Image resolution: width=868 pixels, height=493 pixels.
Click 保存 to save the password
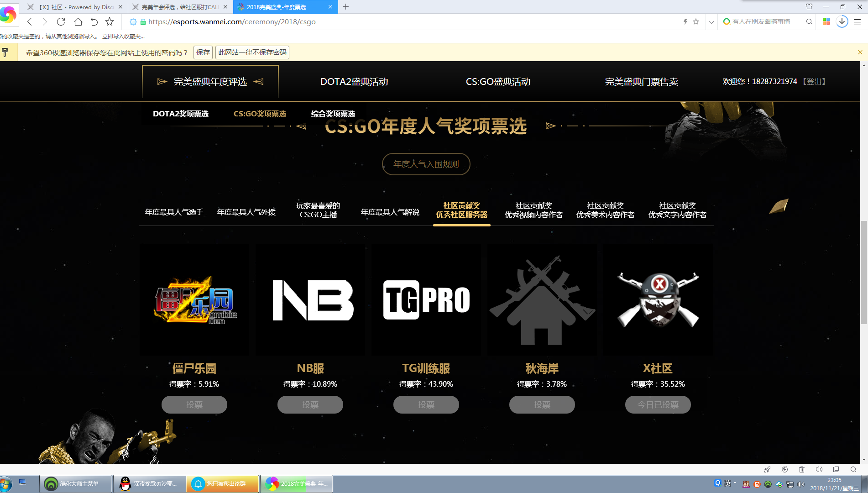click(x=203, y=52)
